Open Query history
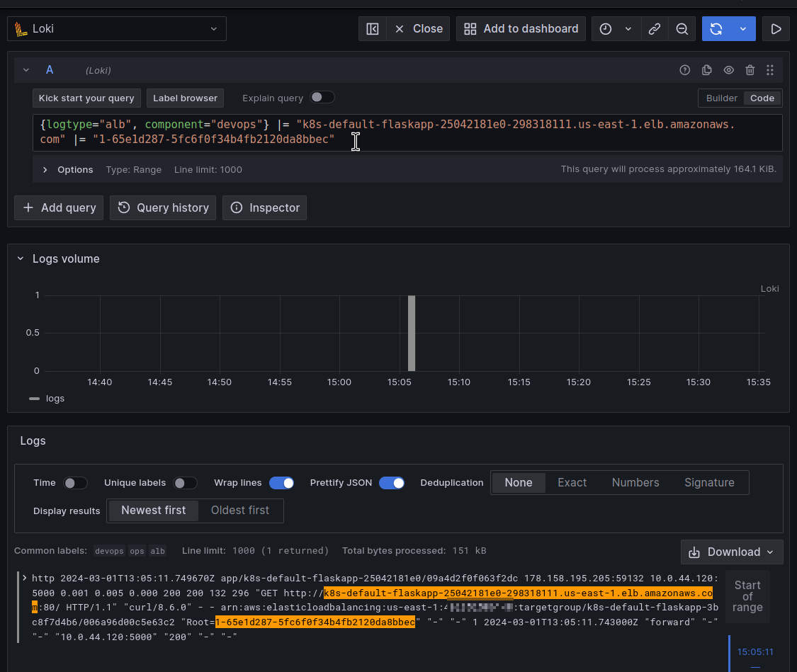This screenshot has height=672, width=797. (163, 207)
